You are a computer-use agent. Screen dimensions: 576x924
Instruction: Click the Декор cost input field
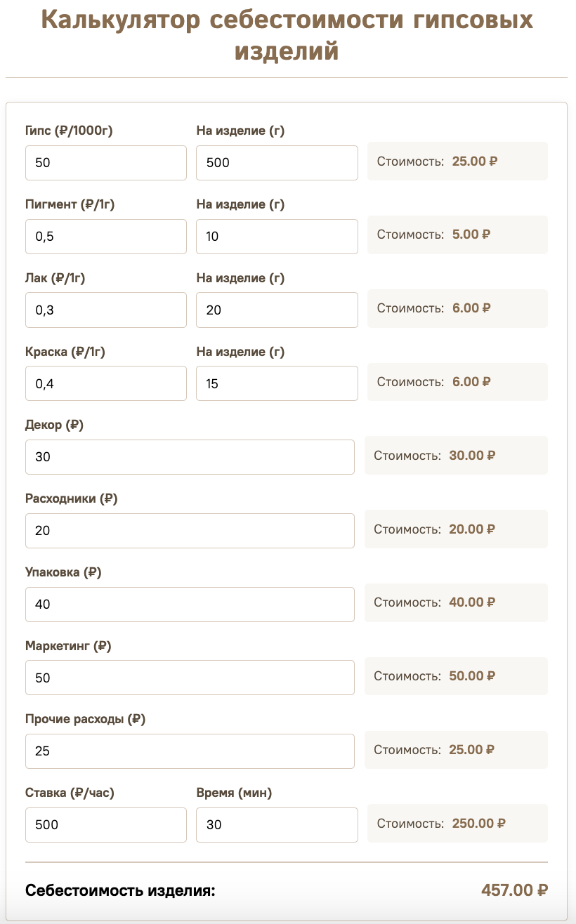pos(190,457)
